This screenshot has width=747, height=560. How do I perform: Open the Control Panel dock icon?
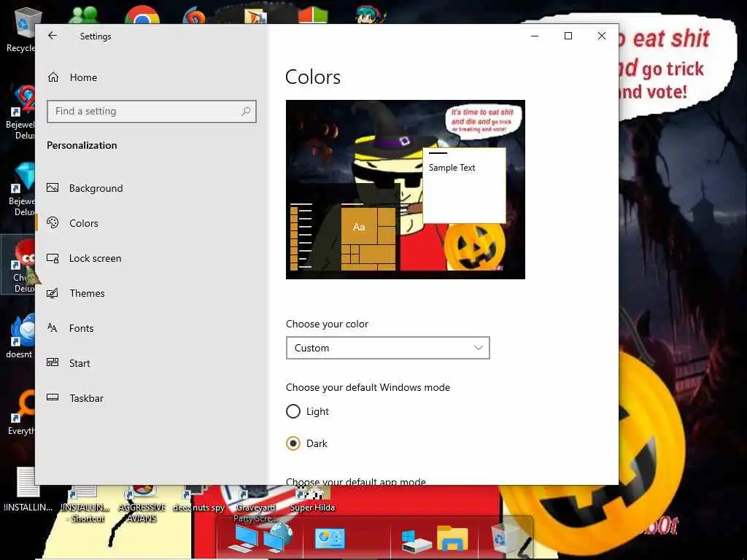pyautogui.click(x=330, y=539)
